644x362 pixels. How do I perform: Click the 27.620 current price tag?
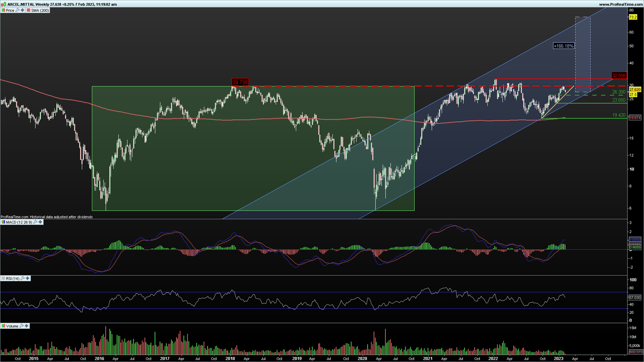tap(635, 89)
